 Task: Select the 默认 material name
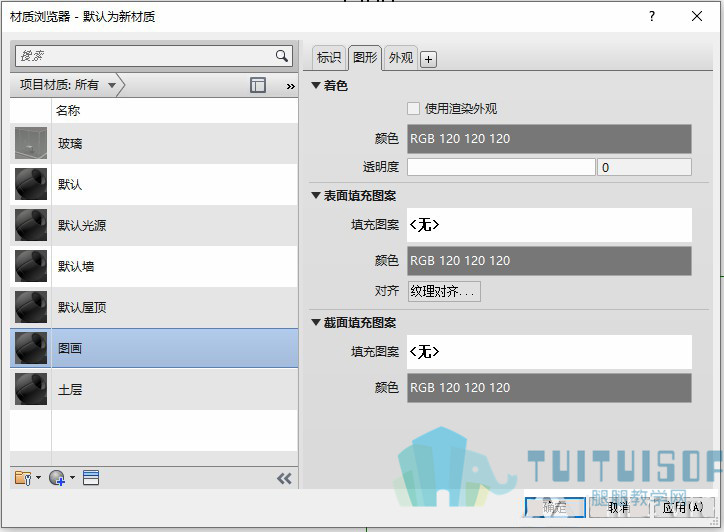tap(70, 184)
